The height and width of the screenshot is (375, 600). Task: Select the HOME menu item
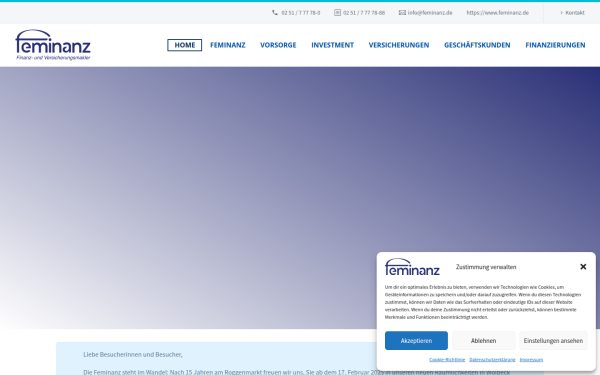point(185,45)
